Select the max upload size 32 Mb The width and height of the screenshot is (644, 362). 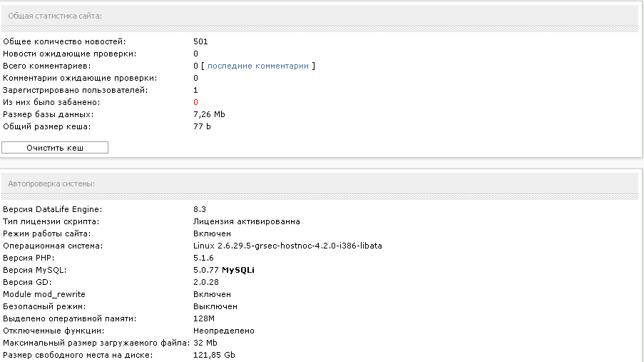(x=205, y=343)
